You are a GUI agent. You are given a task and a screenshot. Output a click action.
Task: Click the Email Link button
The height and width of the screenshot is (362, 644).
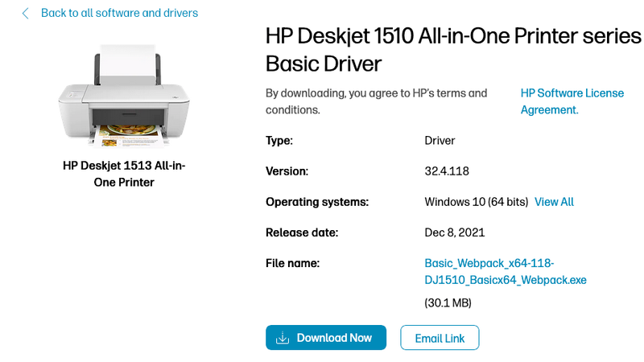click(x=440, y=338)
